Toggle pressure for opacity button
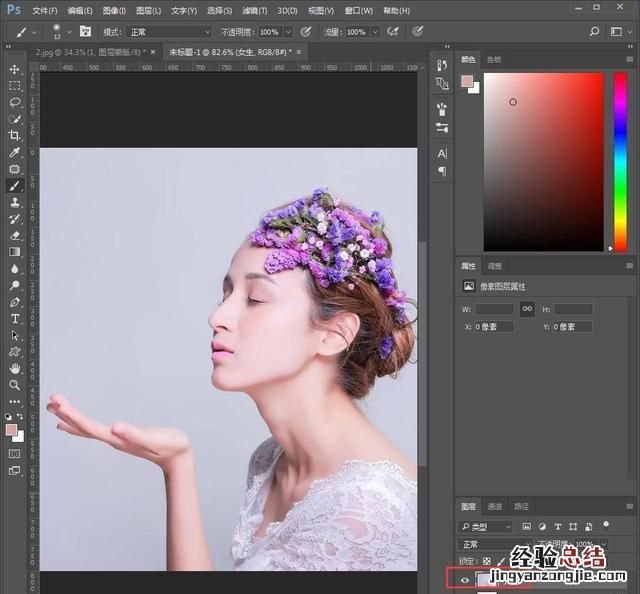The image size is (640, 594). coord(305,32)
